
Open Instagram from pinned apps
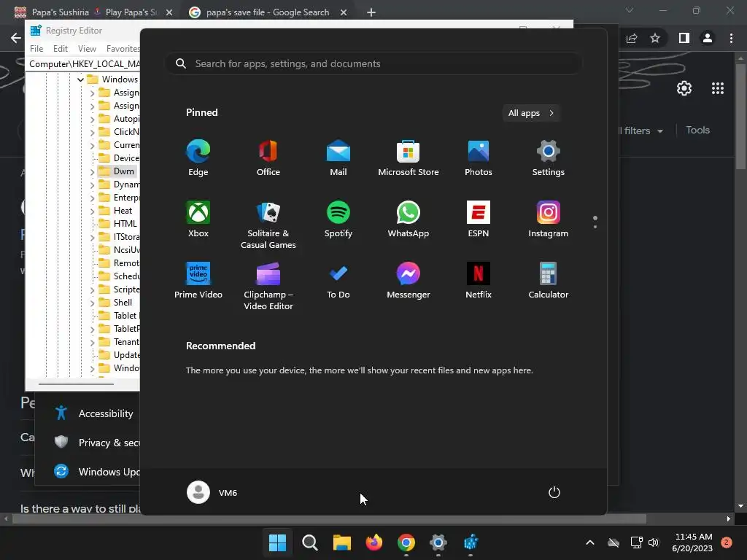coord(549,219)
